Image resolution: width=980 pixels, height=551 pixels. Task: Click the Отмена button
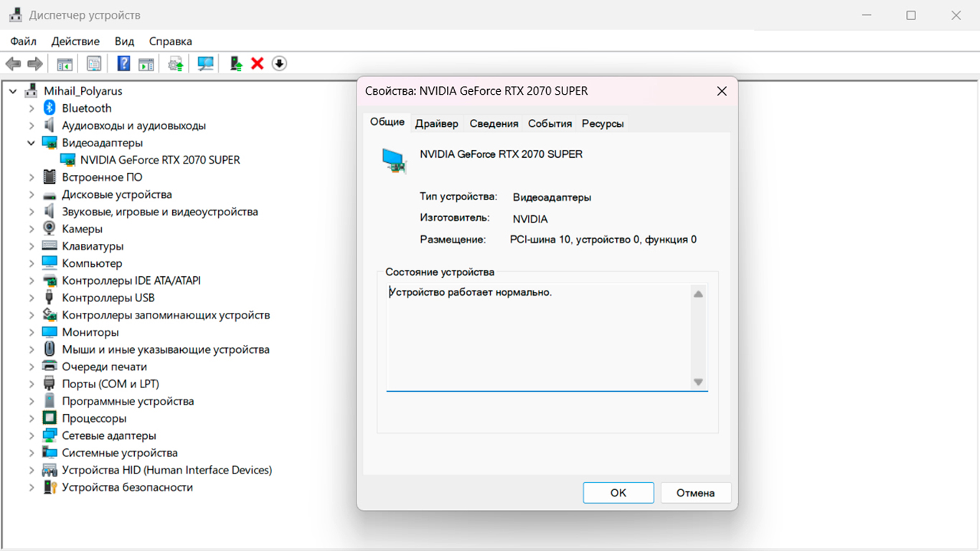pyautogui.click(x=695, y=493)
